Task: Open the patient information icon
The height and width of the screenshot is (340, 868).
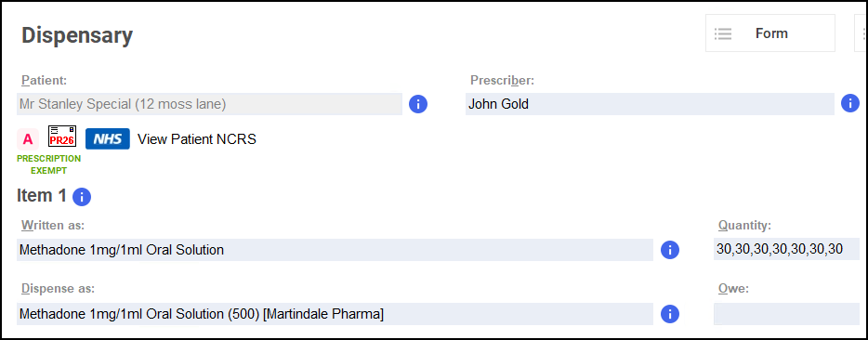Action: coord(418,103)
